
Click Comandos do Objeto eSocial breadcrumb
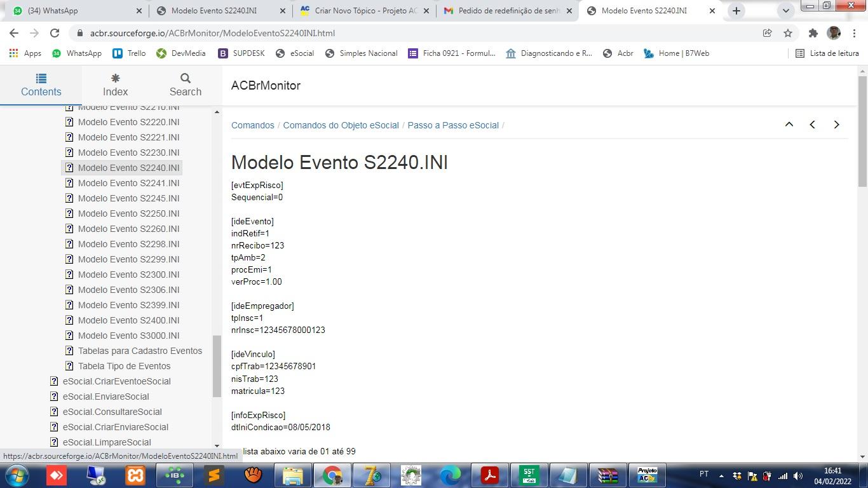click(341, 125)
